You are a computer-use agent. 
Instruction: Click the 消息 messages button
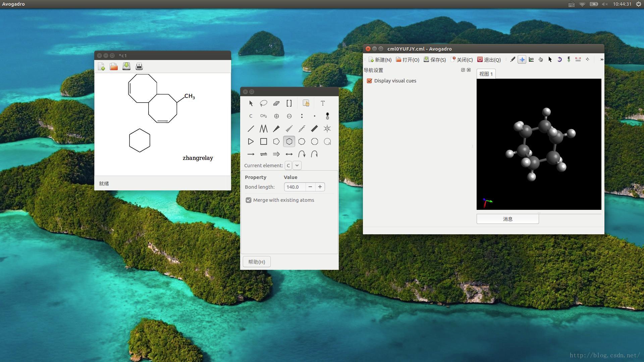click(x=507, y=219)
